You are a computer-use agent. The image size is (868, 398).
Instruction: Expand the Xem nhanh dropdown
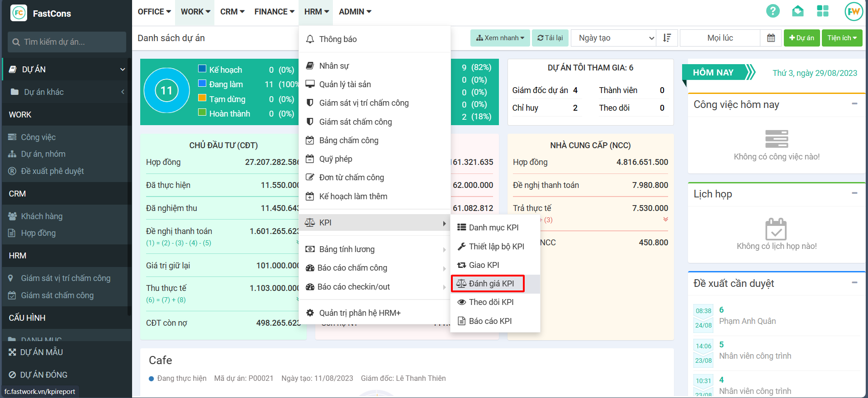[500, 38]
